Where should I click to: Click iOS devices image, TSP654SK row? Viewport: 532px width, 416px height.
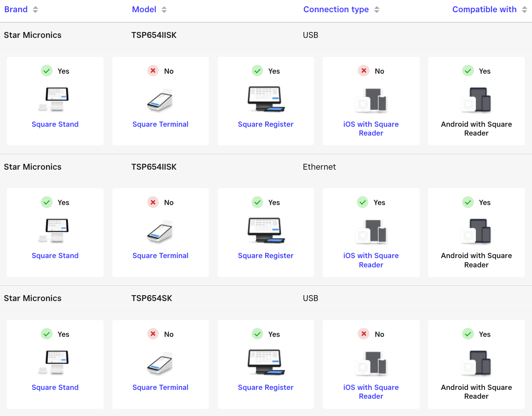tap(371, 363)
